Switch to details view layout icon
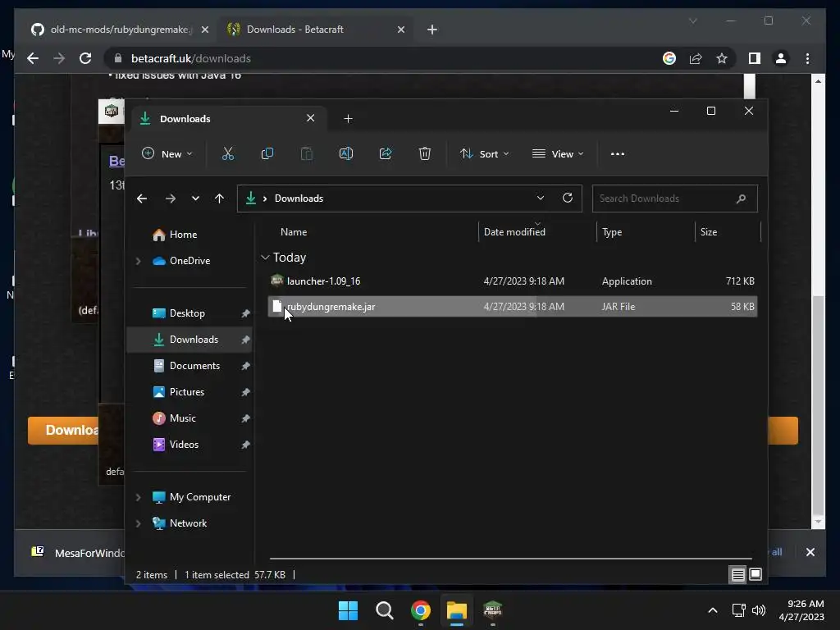The height and width of the screenshot is (630, 840). click(x=737, y=575)
